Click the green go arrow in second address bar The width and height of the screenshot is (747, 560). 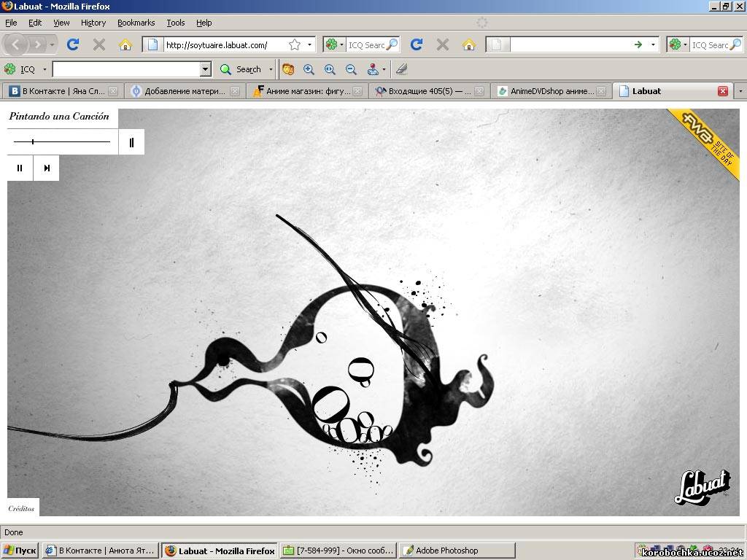click(638, 44)
